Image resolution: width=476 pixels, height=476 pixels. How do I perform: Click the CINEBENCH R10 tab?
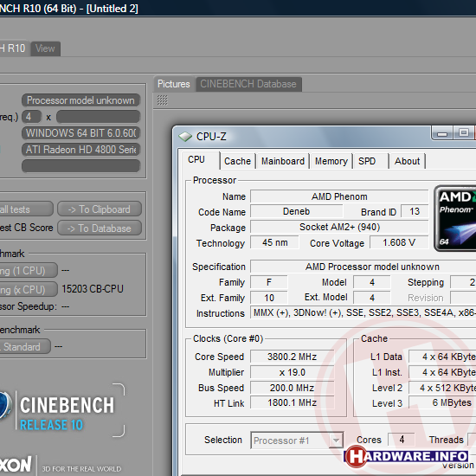click(x=14, y=48)
